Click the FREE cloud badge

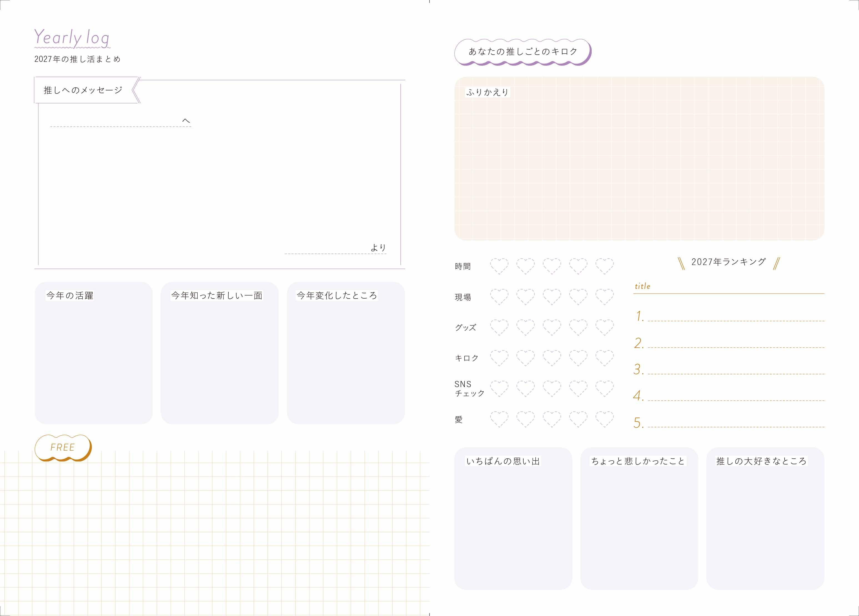pos(63,448)
